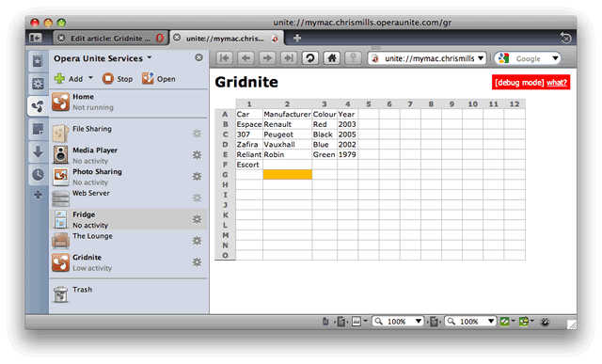This screenshot has width=602, height=364.
Task: Switch to Edit article: Gridnite tab
Action: (111, 38)
